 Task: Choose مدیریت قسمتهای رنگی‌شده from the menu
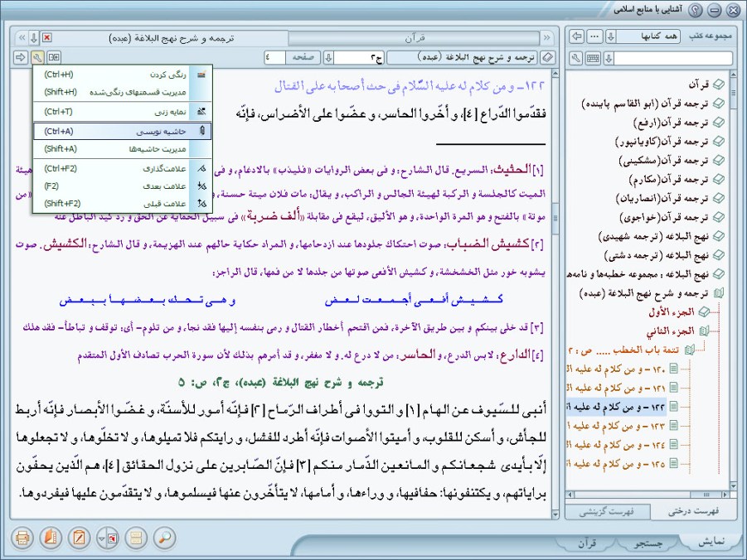click(123, 92)
